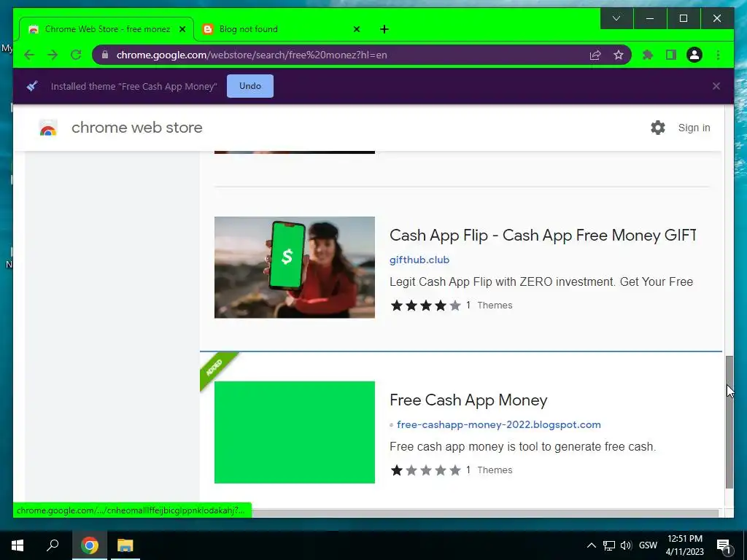Click the Chrome Web Store logo

click(x=48, y=128)
